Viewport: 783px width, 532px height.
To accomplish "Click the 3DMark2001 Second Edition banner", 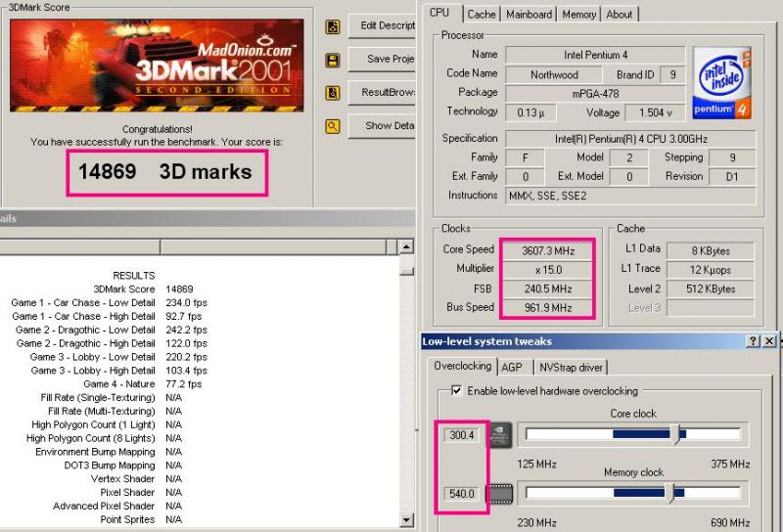I will (157, 65).
